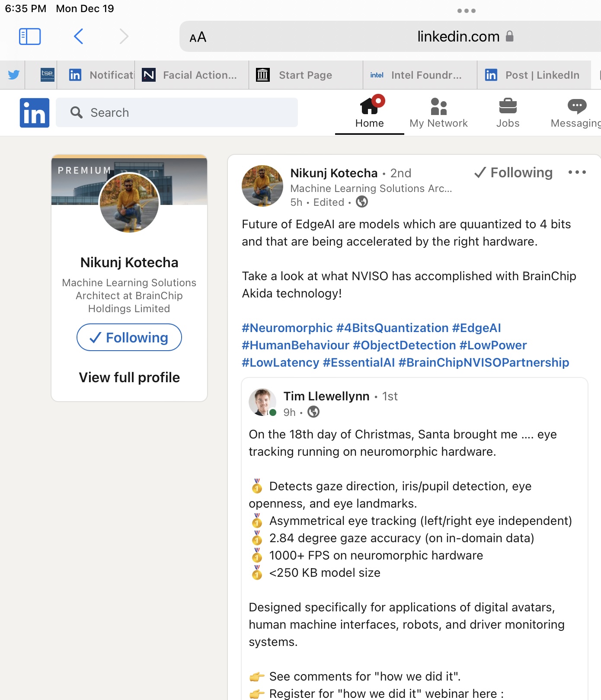Tap the Safari multitasking three dots

466,11
